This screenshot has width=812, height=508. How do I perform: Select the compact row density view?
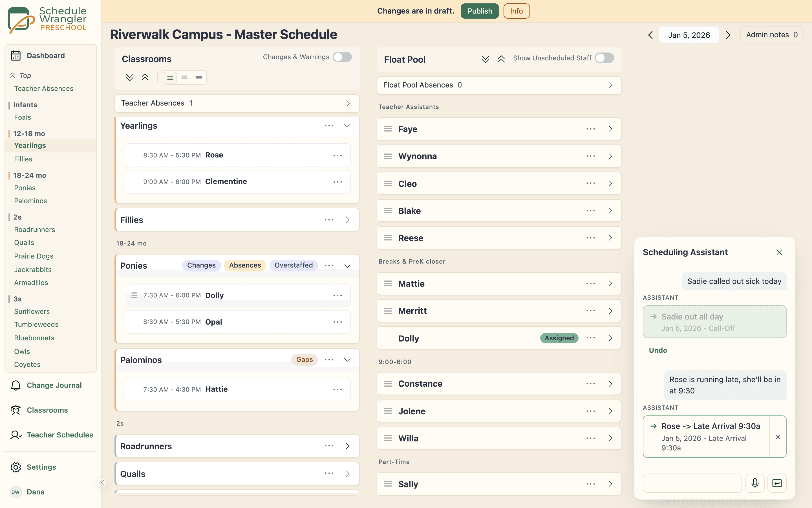(x=199, y=78)
